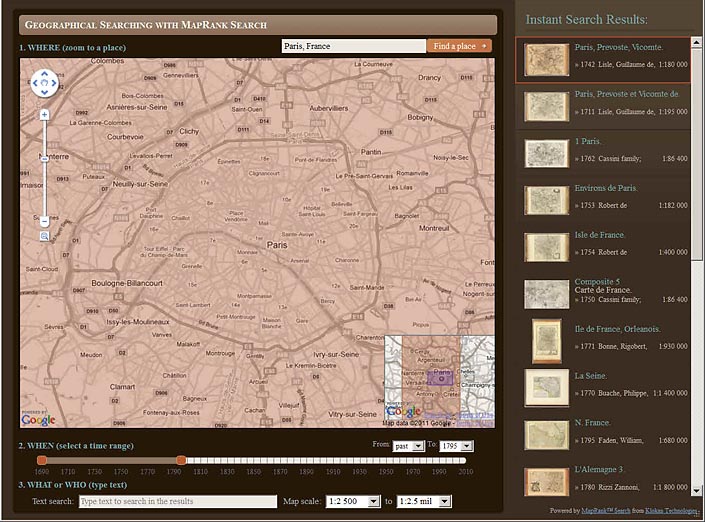Click the magnifier zoom-to-area icon on the map

point(44,236)
